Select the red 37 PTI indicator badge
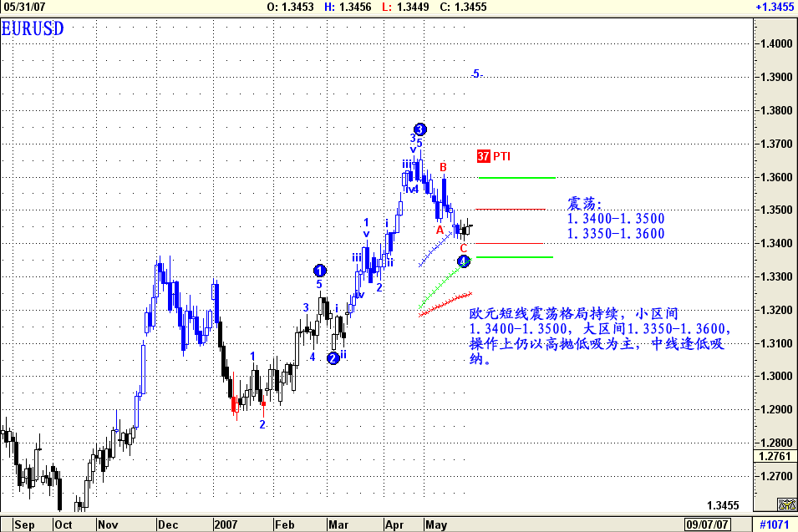This screenshot has width=798, height=532. pyautogui.click(x=482, y=155)
